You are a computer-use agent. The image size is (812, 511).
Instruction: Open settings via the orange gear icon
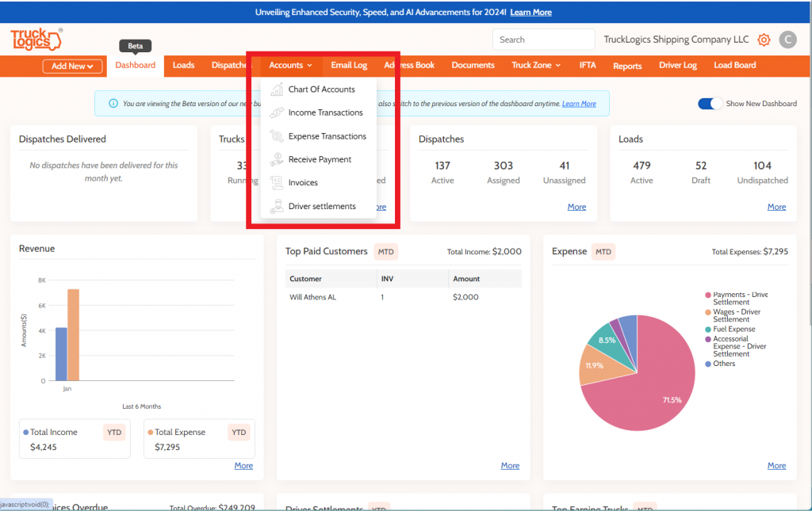click(764, 40)
